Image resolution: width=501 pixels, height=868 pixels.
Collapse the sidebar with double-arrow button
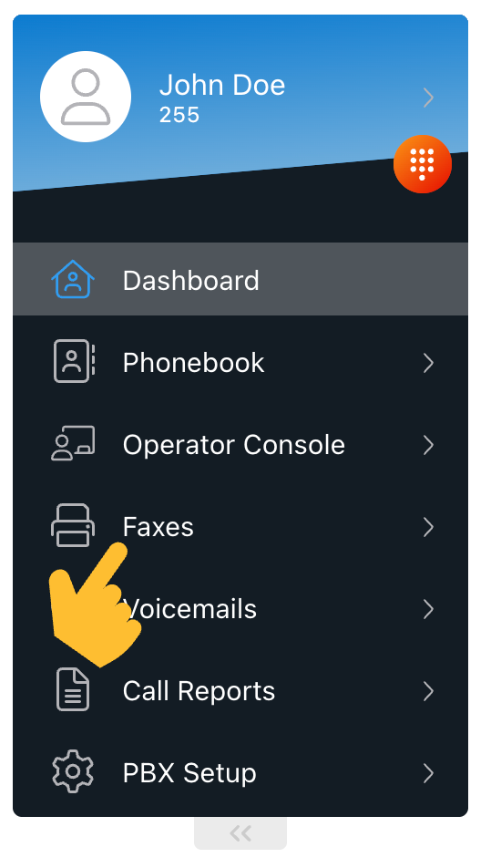pyautogui.click(x=240, y=833)
